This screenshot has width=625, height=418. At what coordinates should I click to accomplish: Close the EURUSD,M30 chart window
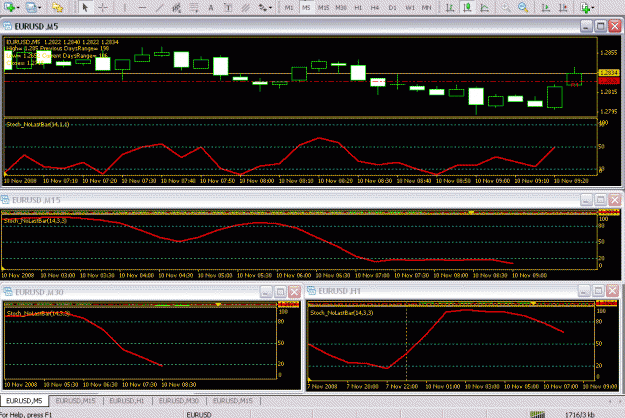tap(295, 292)
